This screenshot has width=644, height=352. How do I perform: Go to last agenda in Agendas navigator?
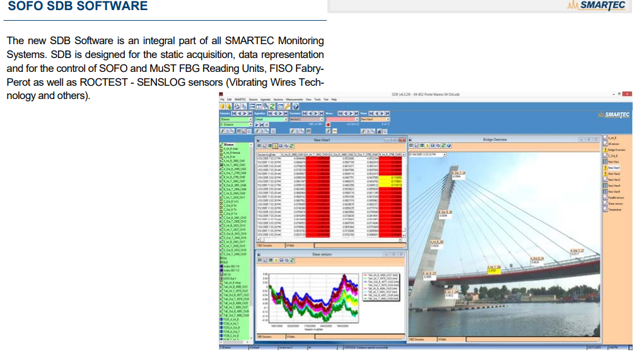coord(286,114)
